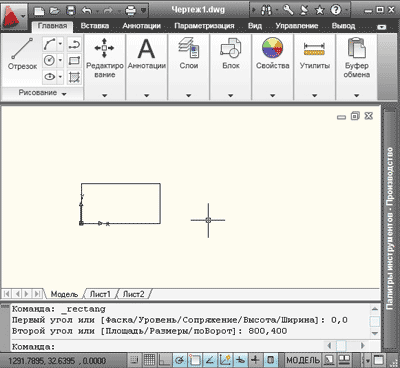Open the wrench key tool icon
Viewport: 400px width, 368px height.
click(288, 10)
